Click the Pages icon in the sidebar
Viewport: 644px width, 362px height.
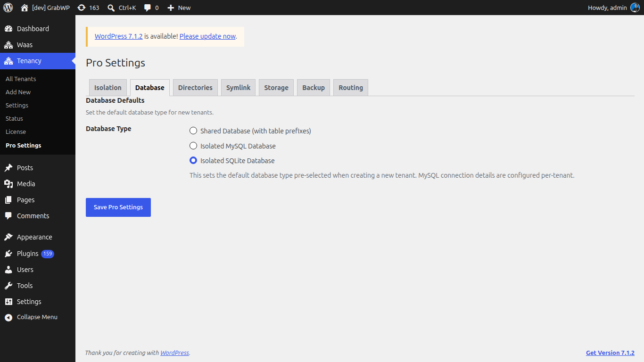[x=8, y=200]
